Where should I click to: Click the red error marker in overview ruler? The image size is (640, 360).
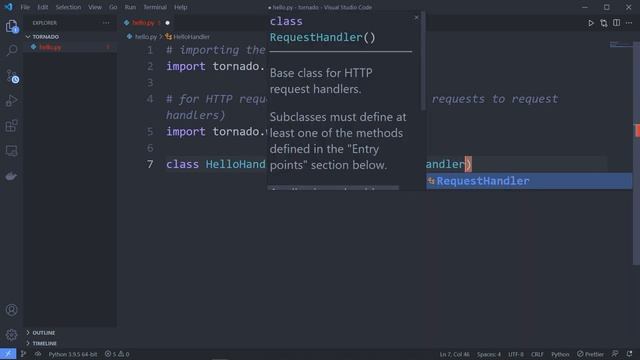(637, 131)
